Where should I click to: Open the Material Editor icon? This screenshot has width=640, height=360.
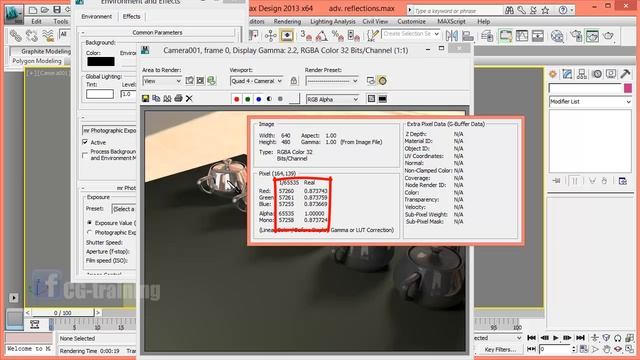point(557,36)
